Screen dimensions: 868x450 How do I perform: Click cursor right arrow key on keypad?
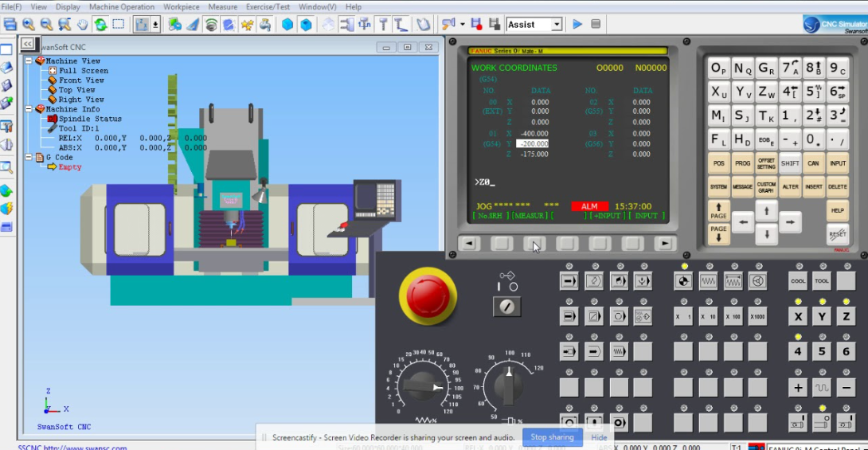pyautogui.click(x=790, y=222)
